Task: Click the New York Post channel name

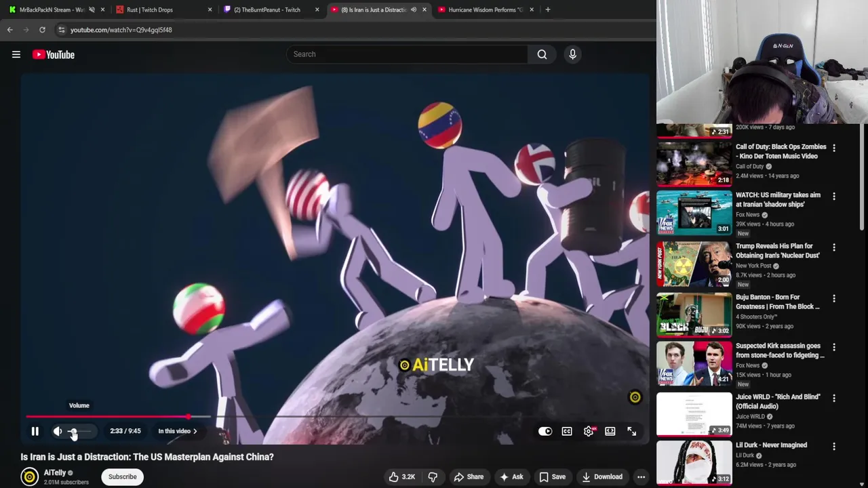Action: 754,266
